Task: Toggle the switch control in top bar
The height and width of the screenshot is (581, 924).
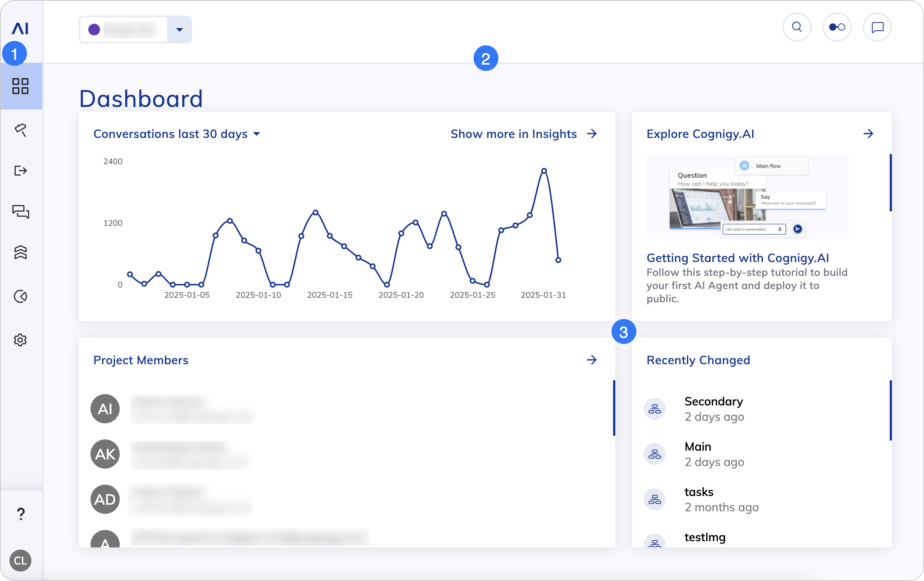Action: [837, 27]
